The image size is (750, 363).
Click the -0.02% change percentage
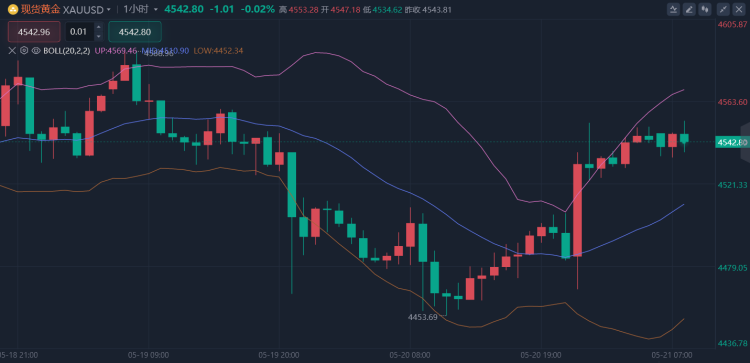coord(258,9)
